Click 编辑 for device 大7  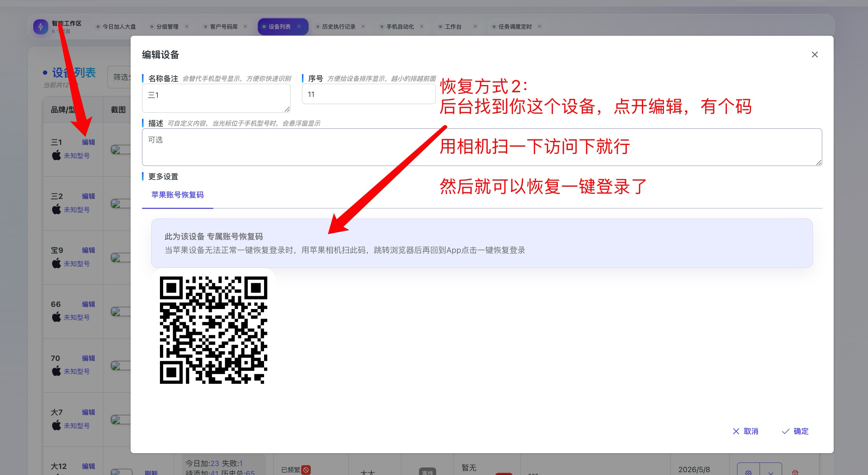coord(88,412)
